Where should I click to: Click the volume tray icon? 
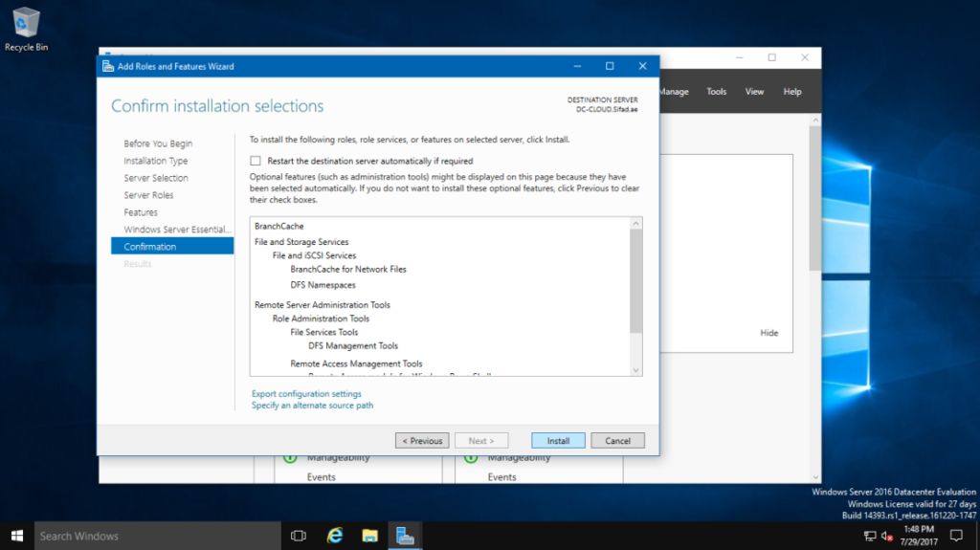click(x=886, y=536)
